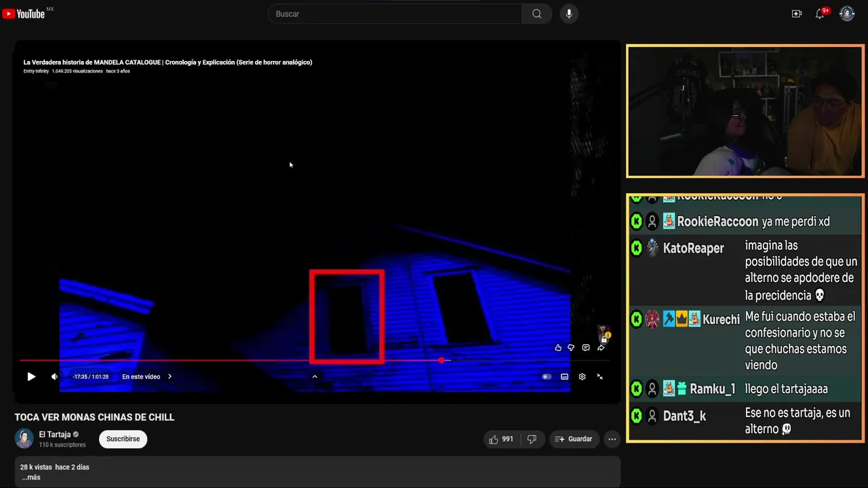Click the Kick badge beside KatoReaper
Screen dimensions: 868x488
[x=636, y=248]
